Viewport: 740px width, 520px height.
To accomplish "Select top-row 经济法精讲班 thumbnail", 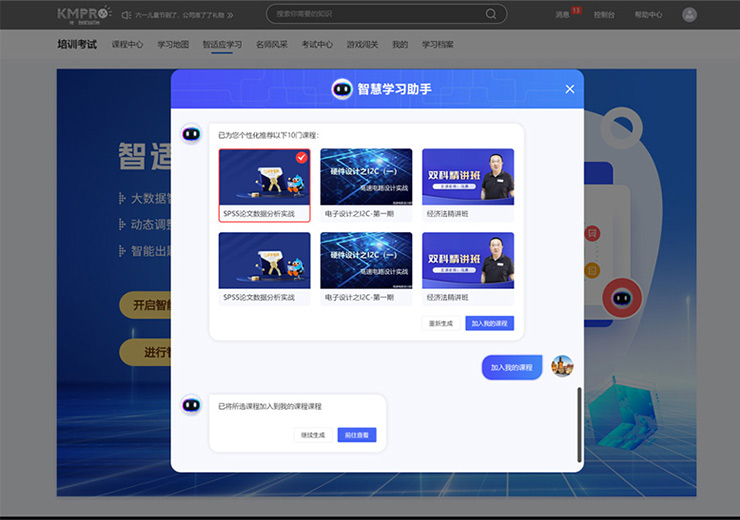I will (468, 176).
